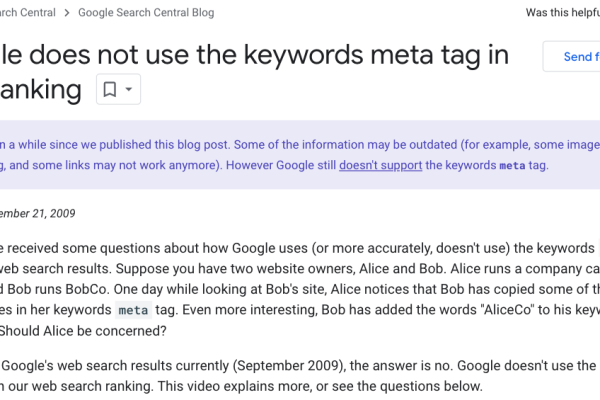The height and width of the screenshot is (400, 600).
Task: Follow the "doesn't support" link
Action: coord(380,165)
